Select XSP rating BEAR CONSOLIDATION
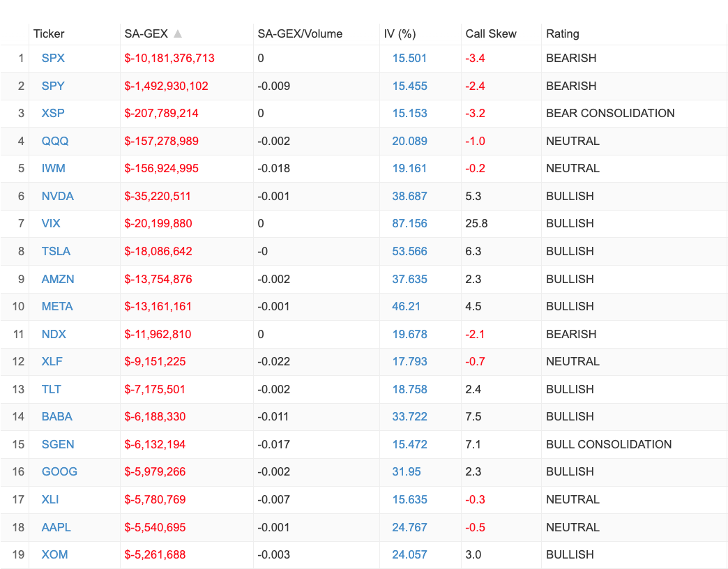The width and height of the screenshot is (728, 569). pyautogui.click(x=610, y=113)
